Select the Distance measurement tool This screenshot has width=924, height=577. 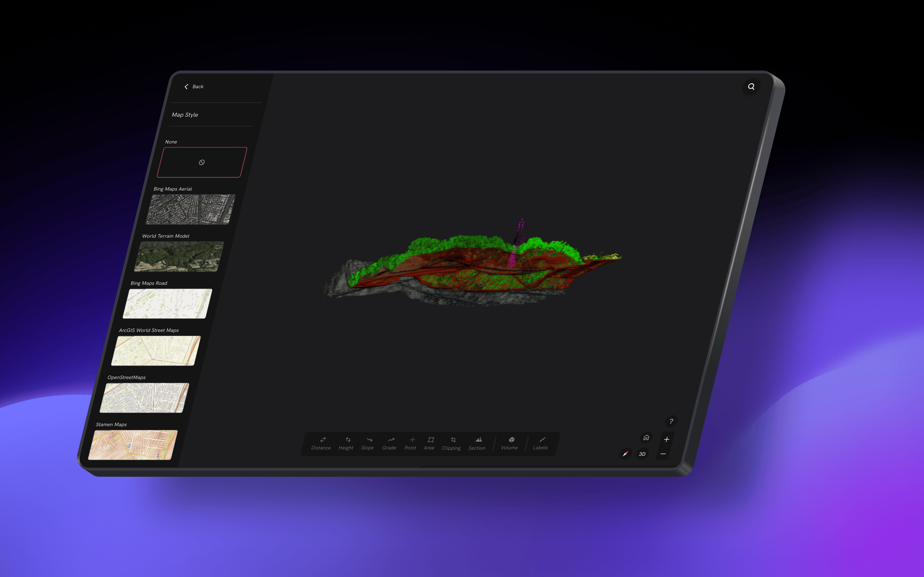(x=321, y=443)
